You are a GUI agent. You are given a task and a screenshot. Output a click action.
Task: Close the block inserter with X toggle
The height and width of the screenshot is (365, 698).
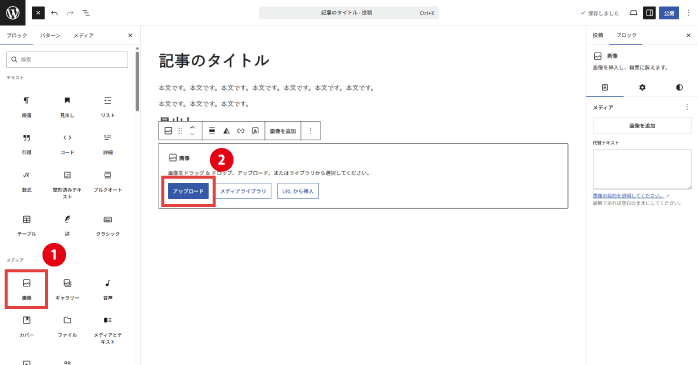[38, 13]
